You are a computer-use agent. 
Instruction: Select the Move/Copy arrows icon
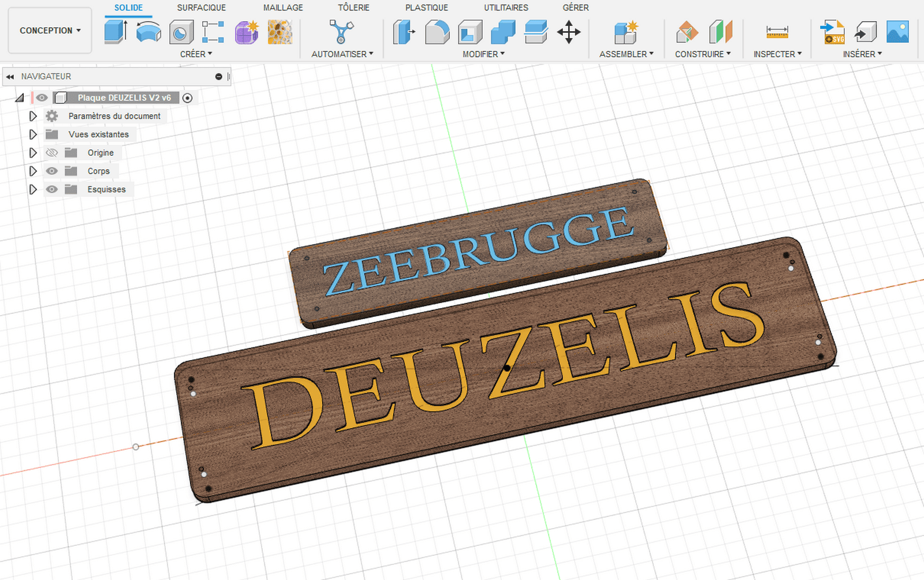click(569, 32)
